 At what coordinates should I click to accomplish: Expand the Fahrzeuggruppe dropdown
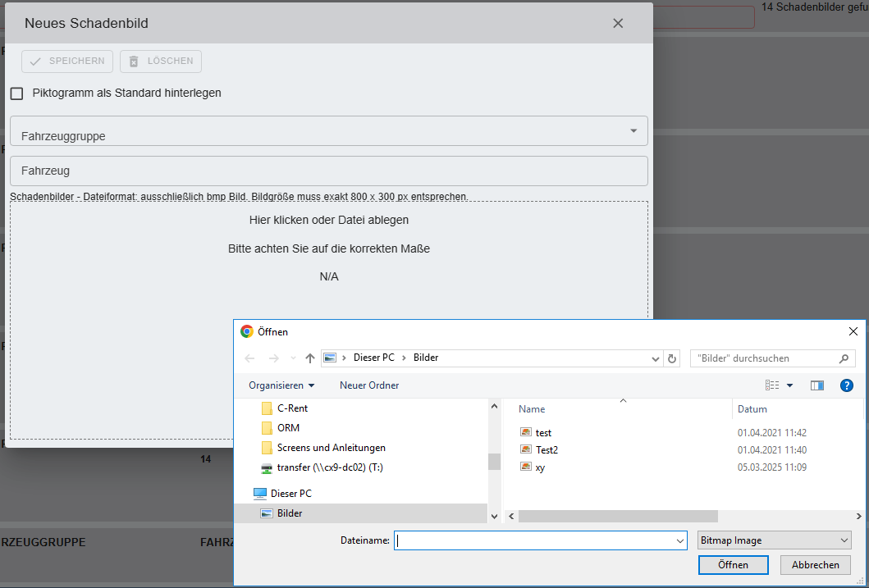pos(633,131)
